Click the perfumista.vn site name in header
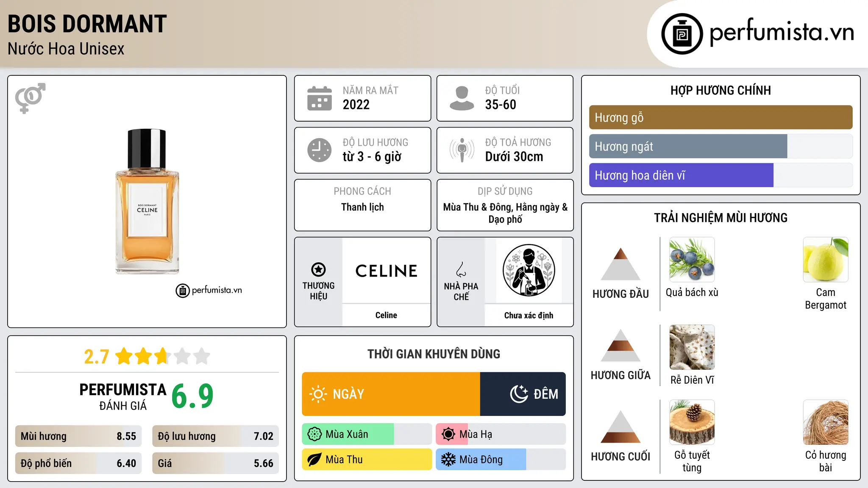Screen dimensions: 868x488 click(x=782, y=32)
